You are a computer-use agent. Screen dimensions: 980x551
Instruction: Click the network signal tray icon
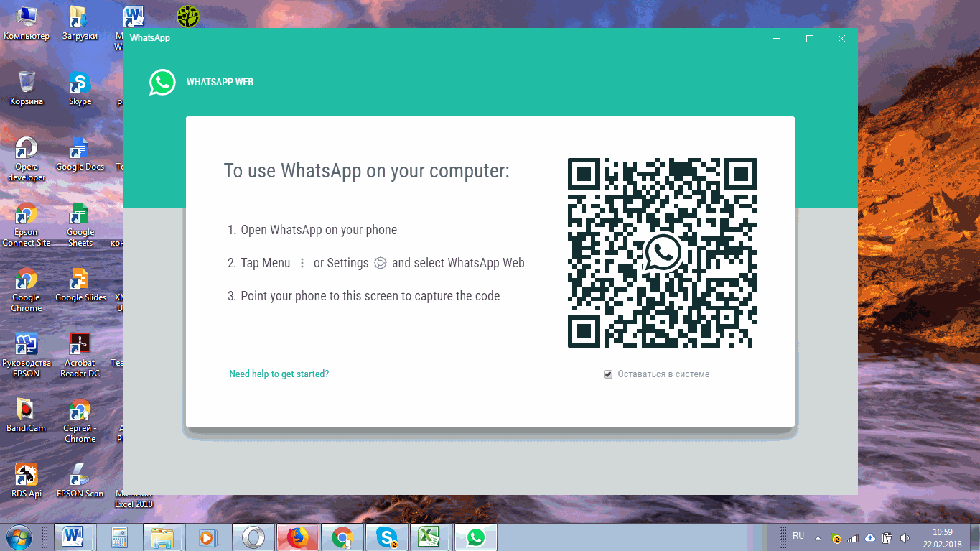(x=853, y=537)
